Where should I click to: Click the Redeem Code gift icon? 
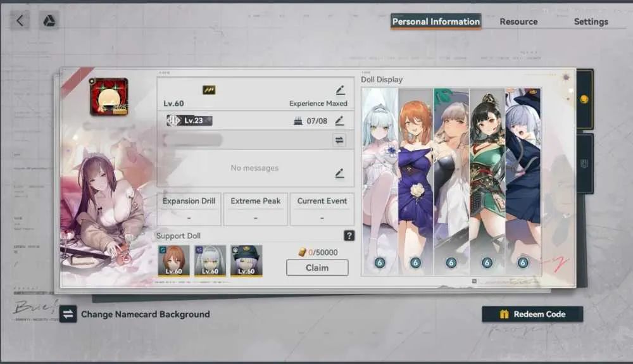[504, 314]
